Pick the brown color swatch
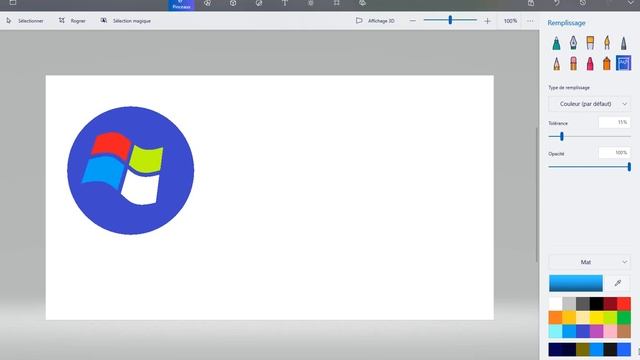 [624, 331]
